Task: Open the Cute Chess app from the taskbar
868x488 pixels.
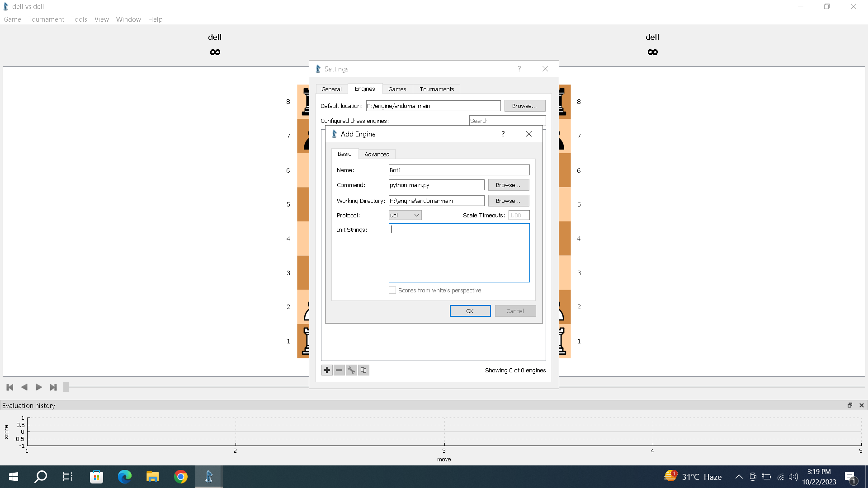Action: [208, 477]
